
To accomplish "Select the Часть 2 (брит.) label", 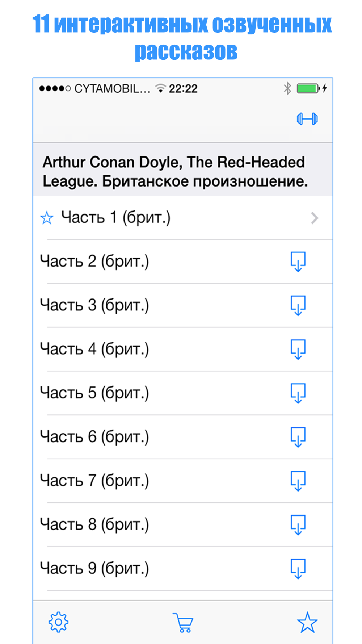I will (94, 261).
